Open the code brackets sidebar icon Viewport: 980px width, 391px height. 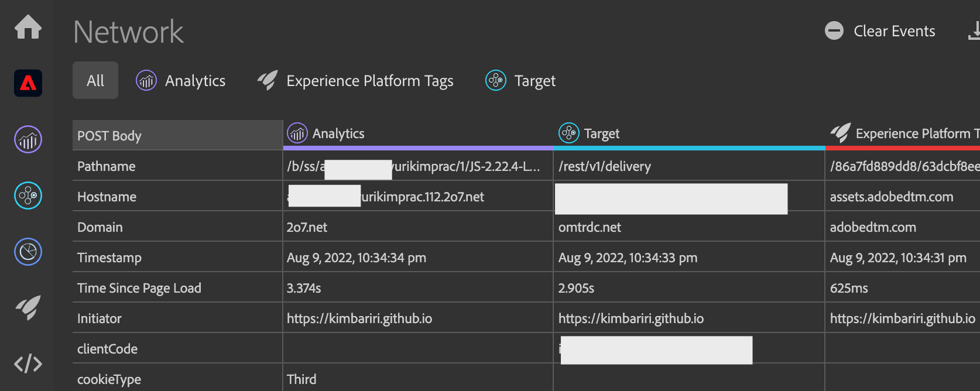pyautogui.click(x=28, y=363)
